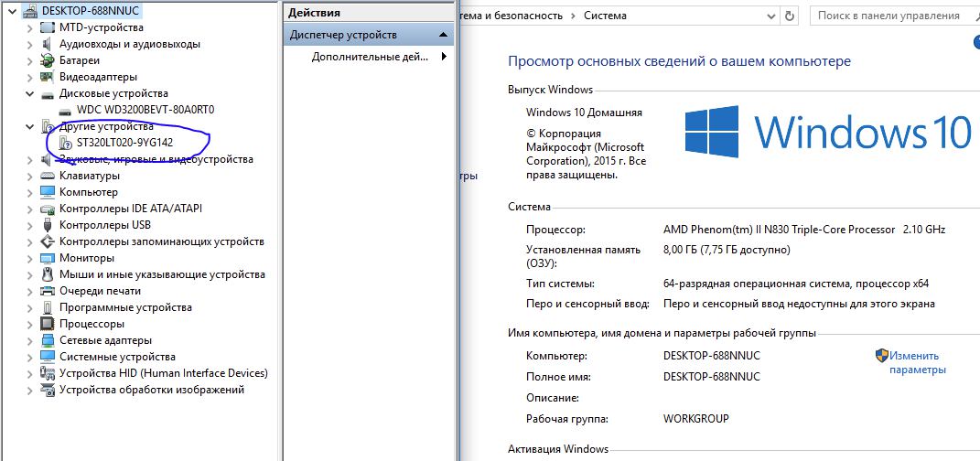
Task: Click the Контроллеры запоминающих устройств icon
Action: (x=48, y=241)
